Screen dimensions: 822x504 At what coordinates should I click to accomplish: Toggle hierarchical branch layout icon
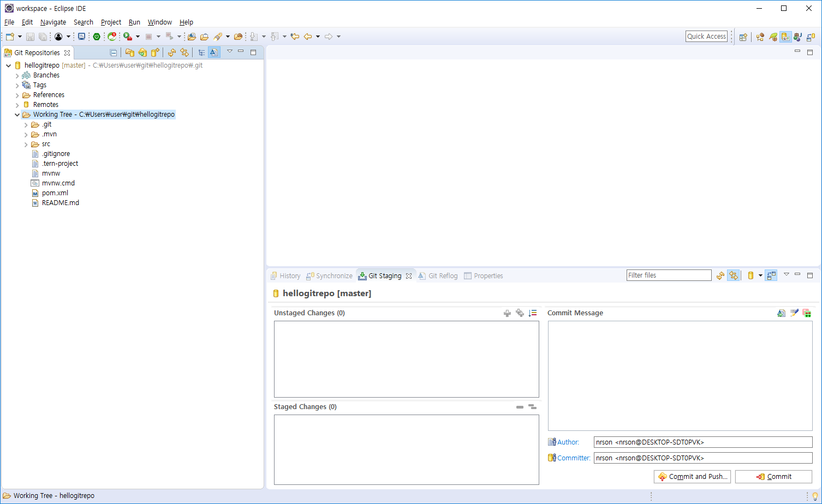(x=201, y=52)
